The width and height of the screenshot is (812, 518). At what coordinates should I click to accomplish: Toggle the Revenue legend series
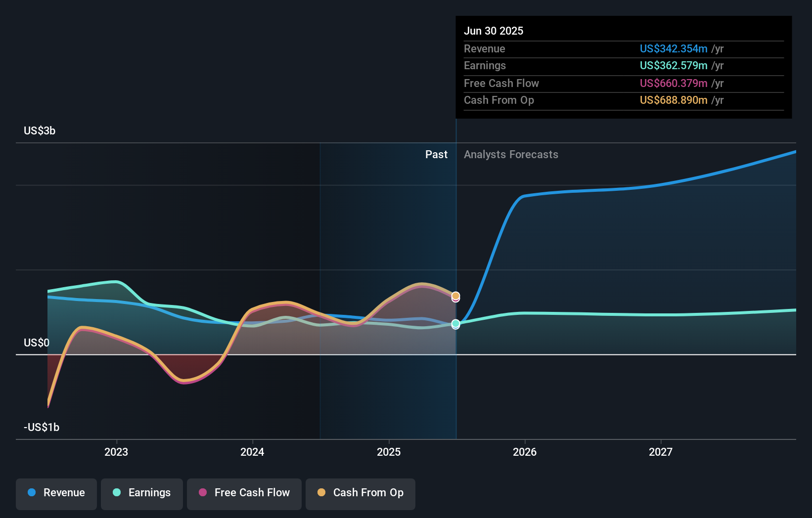pos(56,494)
